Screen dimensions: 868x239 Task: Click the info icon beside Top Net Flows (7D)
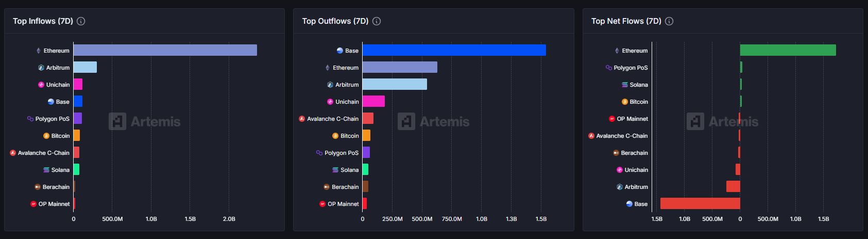pyautogui.click(x=669, y=21)
